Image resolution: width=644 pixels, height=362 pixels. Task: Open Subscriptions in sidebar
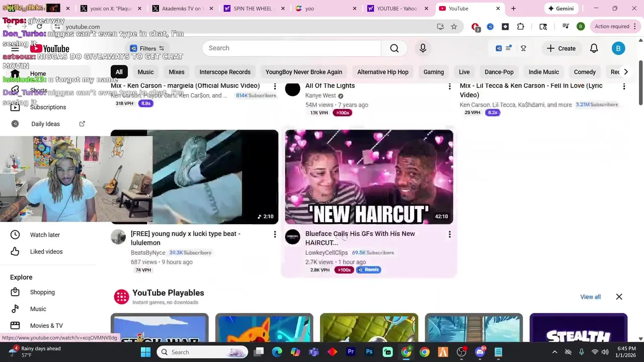(48, 107)
